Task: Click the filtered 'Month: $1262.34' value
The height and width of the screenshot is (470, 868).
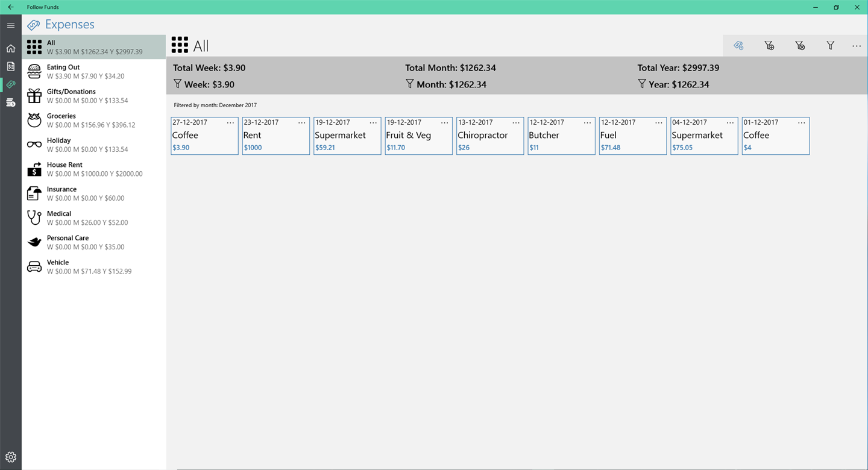Action: (451, 84)
